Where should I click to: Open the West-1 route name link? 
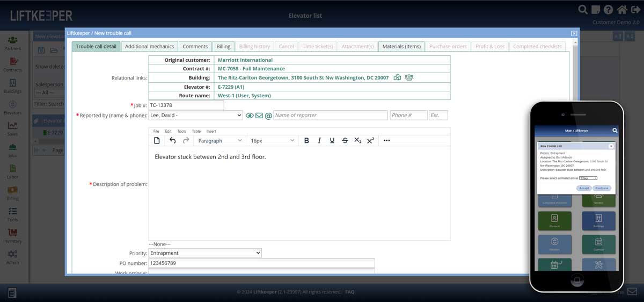[244, 96]
